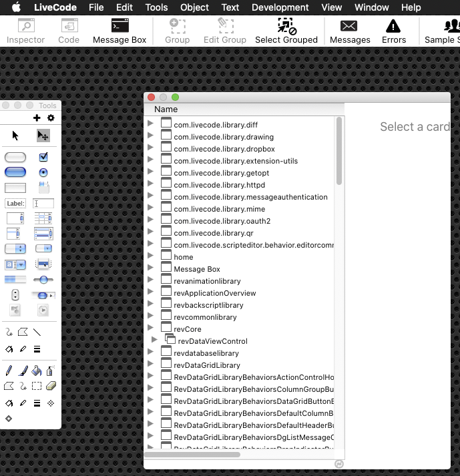
Task: Expand the revCore stack
Action: click(x=151, y=329)
